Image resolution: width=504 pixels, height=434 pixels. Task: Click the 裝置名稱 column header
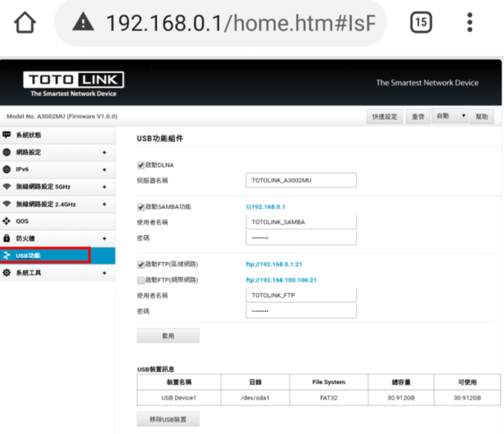(178, 382)
